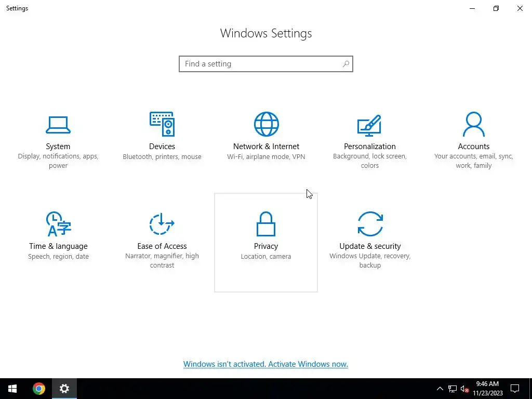Click 'Speech, region, date' description
This screenshot has height=399, width=532.
[58, 257]
